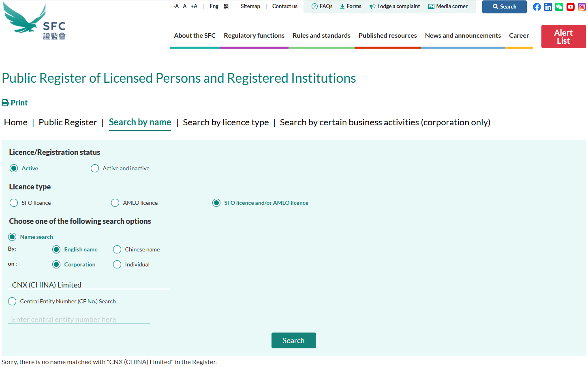Image resolution: width=588 pixels, height=367 pixels.
Task: Open the Sitemap link
Action: coord(250,6)
